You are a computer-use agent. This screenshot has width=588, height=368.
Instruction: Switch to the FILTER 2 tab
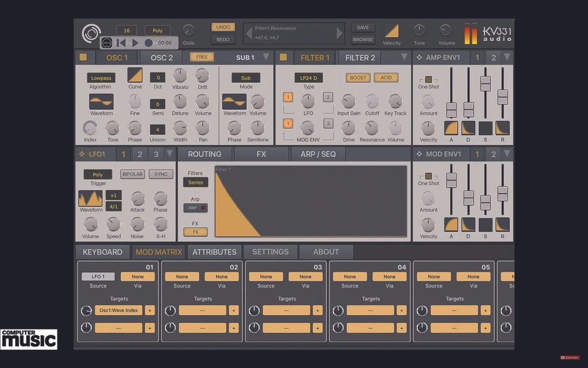[x=359, y=57]
